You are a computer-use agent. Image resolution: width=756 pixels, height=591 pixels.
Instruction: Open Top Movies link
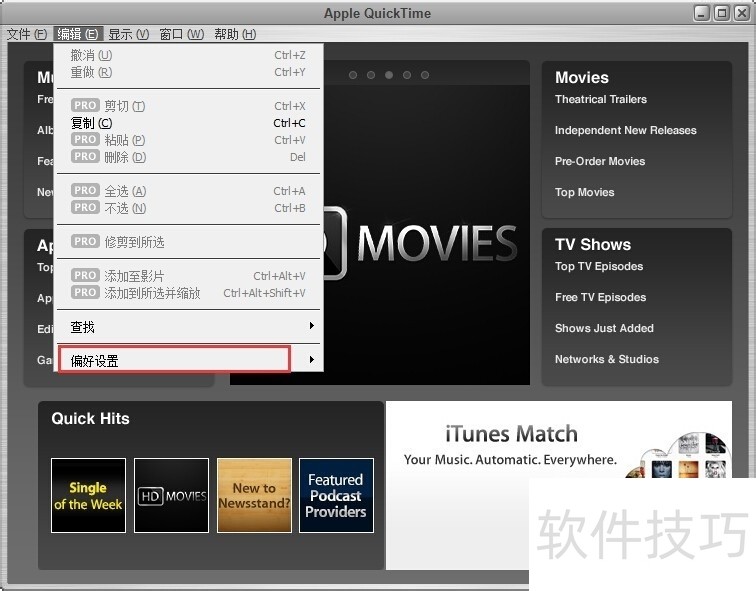(x=584, y=192)
